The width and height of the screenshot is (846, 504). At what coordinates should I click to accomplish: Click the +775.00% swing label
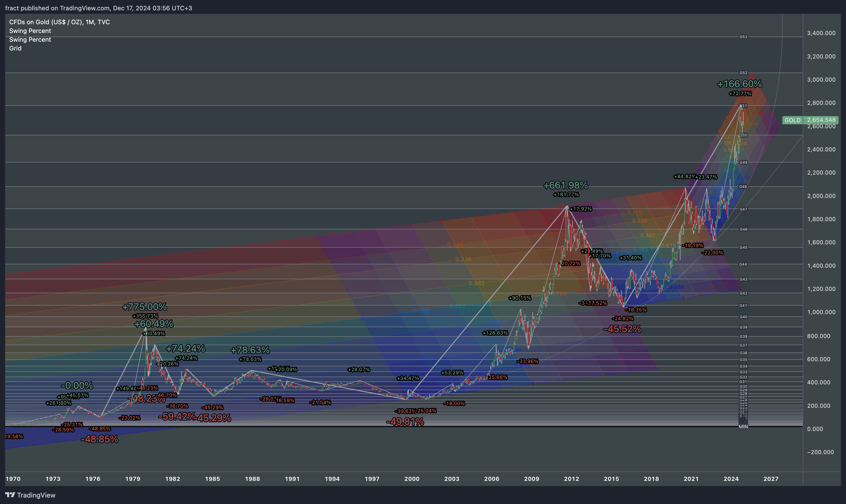144,307
